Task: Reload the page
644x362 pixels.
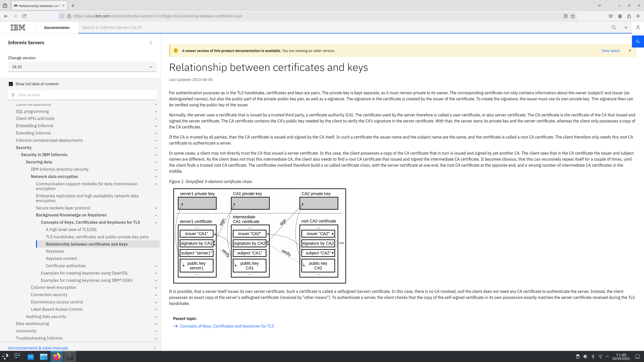Action: pos(24,16)
